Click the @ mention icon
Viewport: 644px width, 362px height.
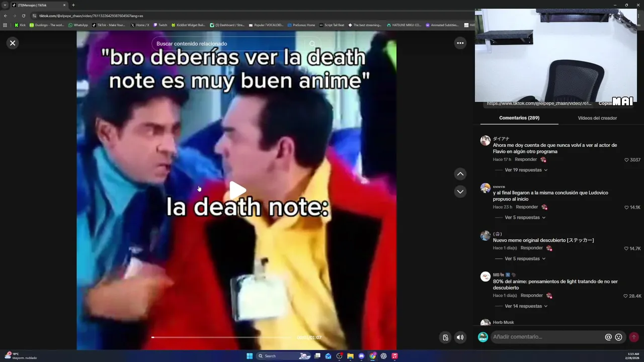608,337
